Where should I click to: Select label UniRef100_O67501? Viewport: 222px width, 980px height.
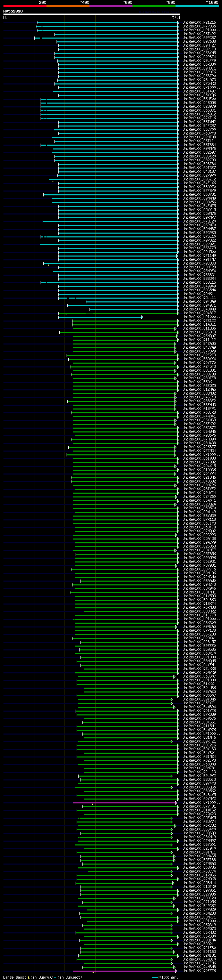[199, 844]
